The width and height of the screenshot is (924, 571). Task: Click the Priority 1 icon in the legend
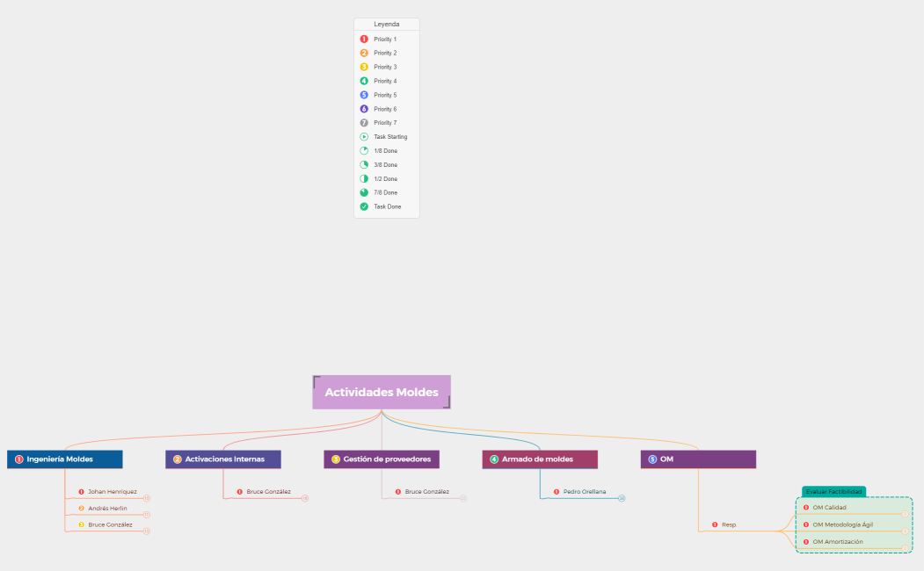pyautogui.click(x=364, y=40)
